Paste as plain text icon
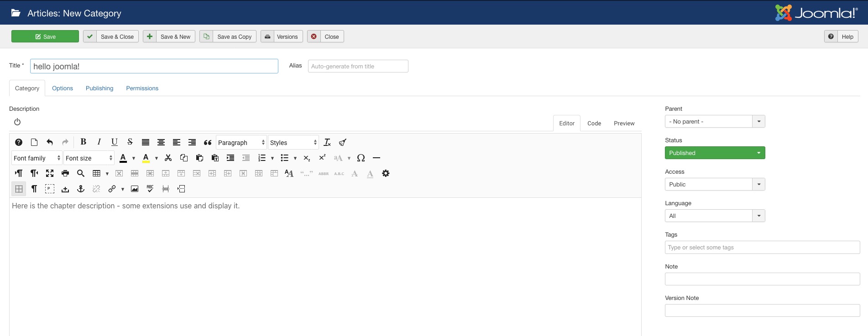Image resolution: width=868 pixels, height=336 pixels. [215, 158]
